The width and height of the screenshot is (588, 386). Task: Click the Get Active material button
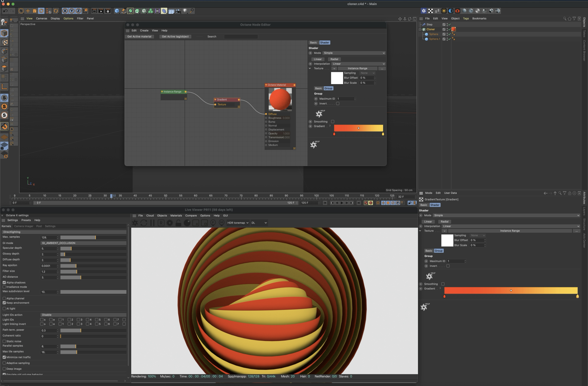click(139, 37)
